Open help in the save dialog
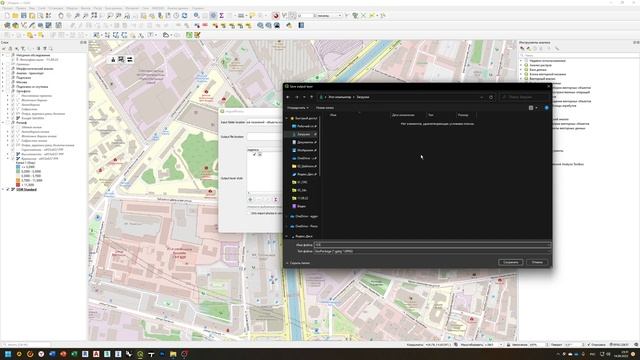 click(547, 108)
